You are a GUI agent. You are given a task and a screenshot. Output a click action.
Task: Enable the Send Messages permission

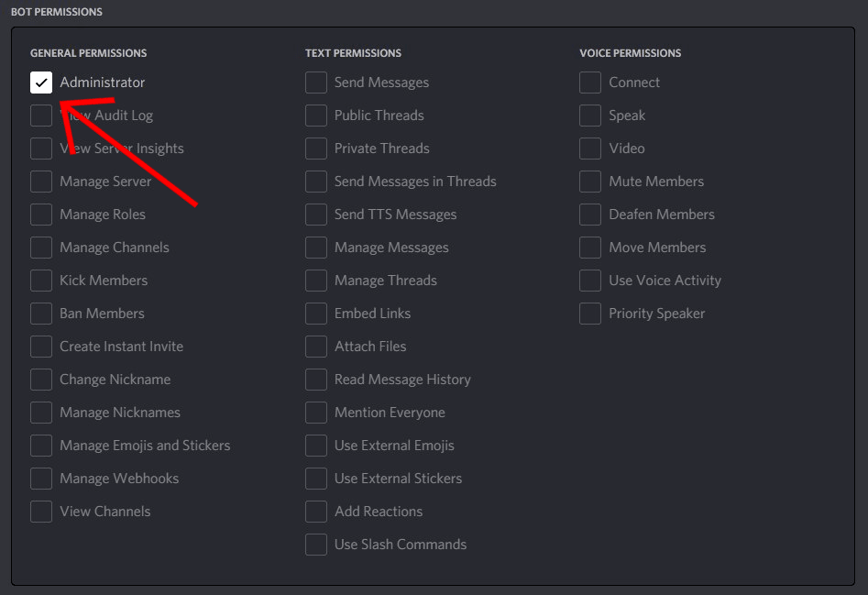pyautogui.click(x=315, y=82)
